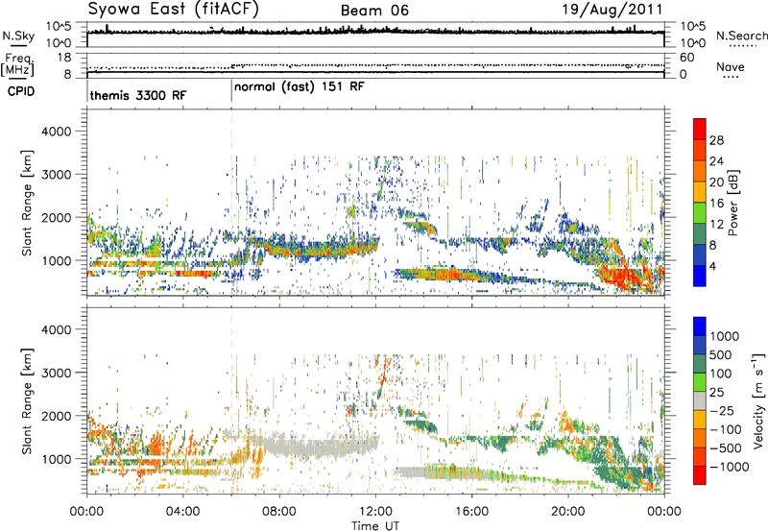Click the 'Time UT' axis label

375,525
